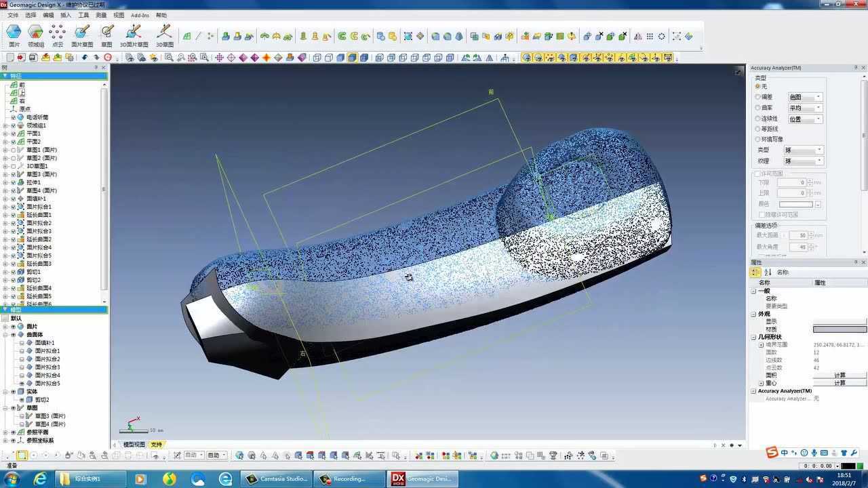Select the 偏差 radio button
The width and height of the screenshot is (868, 488).
(758, 97)
